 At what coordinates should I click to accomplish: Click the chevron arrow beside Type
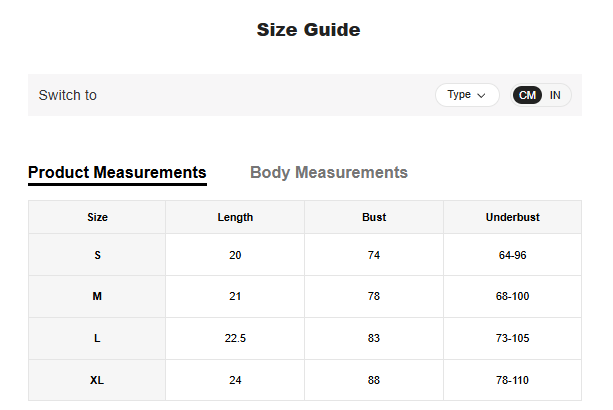click(481, 96)
